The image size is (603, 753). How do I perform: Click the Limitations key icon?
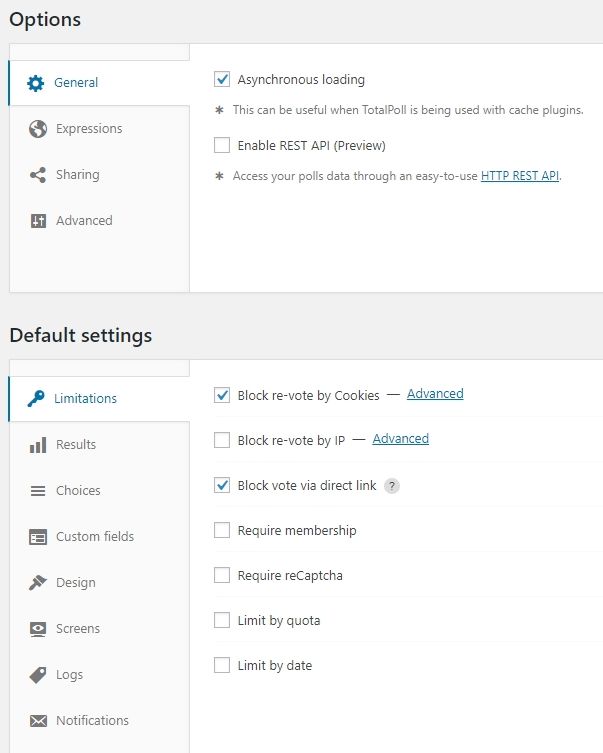36,399
